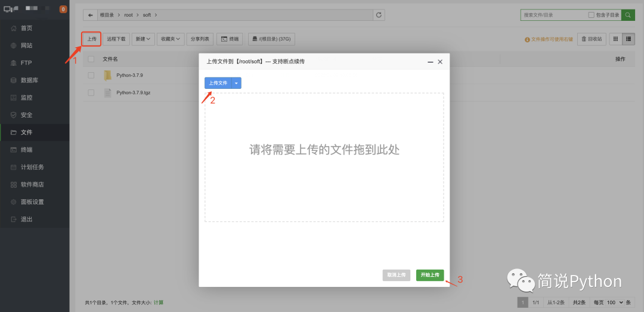
Task: Click the green 开始上传 button
Action: 430,275
